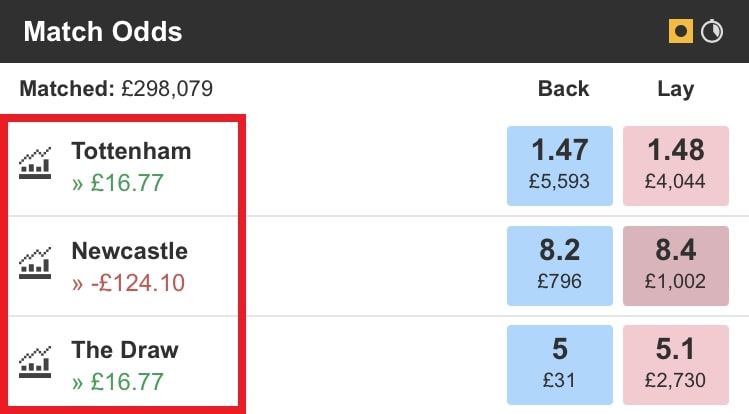749x414 pixels.
Task: Open the Newcastle price graph icon
Action: tap(35, 264)
